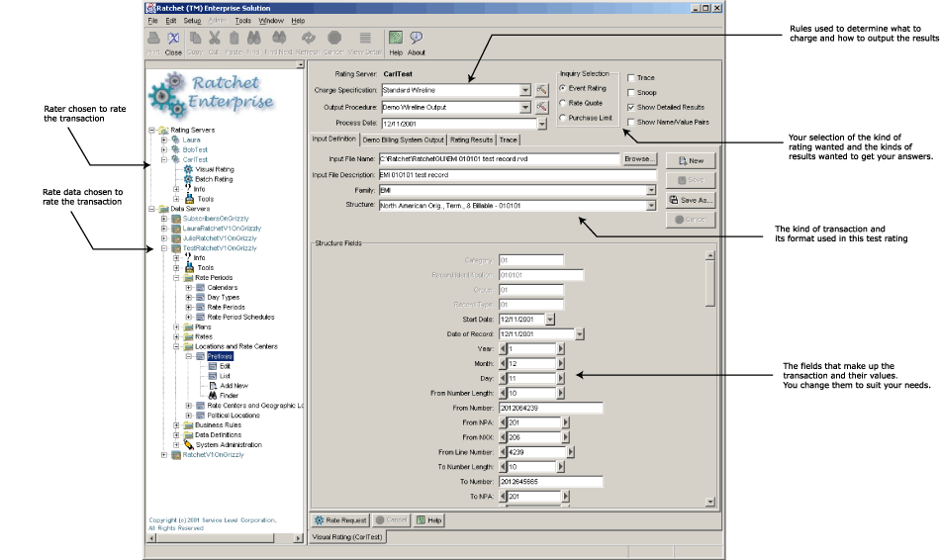Image resolution: width=940 pixels, height=560 pixels.
Task: Expand the Plans tree node
Action: (176, 327)
